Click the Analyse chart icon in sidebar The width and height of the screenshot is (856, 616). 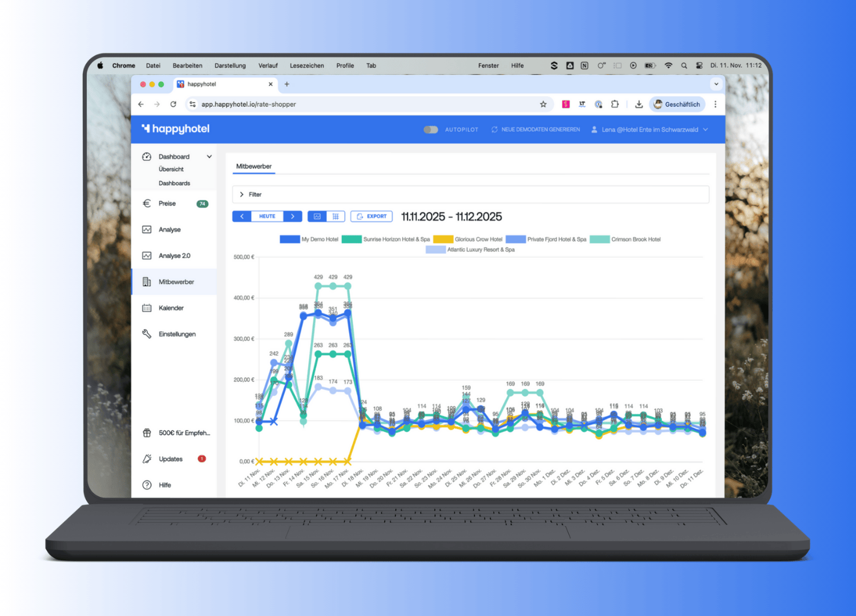coord(147,230)
